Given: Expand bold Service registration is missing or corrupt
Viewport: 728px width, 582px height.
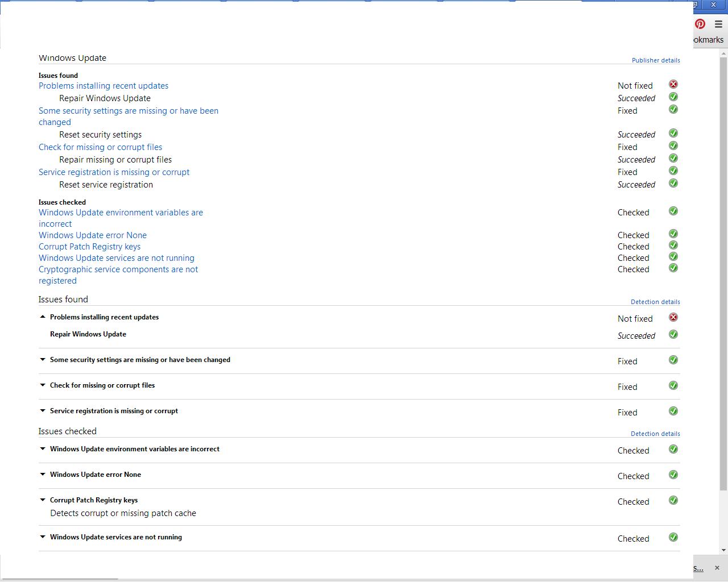Looking at the screenshot, I should (43, 411).
